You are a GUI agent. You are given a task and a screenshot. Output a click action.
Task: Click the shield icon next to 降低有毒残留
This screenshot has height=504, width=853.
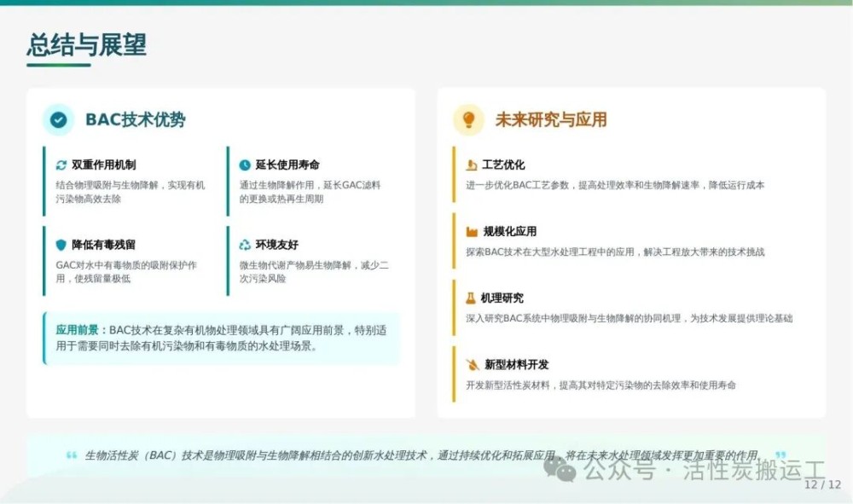(61, 245)
